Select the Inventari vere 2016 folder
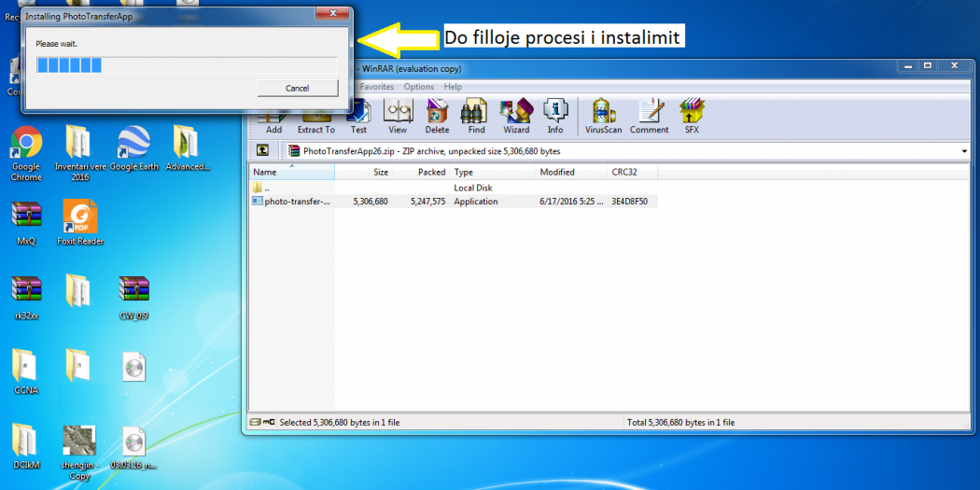980x490 pixels. pos(80,154)
